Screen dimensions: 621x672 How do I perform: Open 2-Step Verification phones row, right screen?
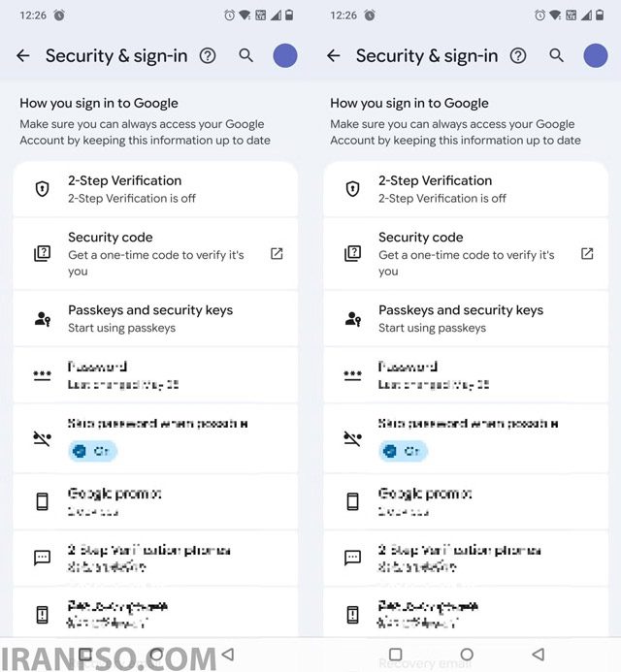point(466,558)
